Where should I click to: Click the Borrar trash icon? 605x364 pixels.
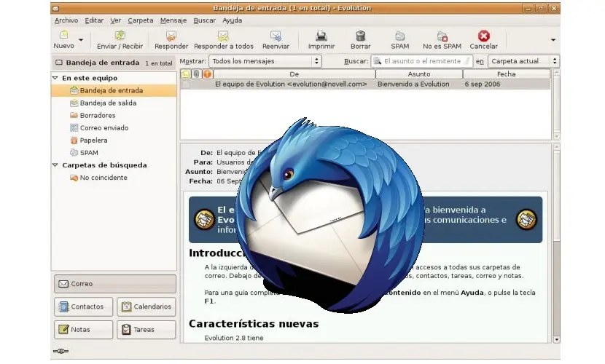(x=360, y=36)
